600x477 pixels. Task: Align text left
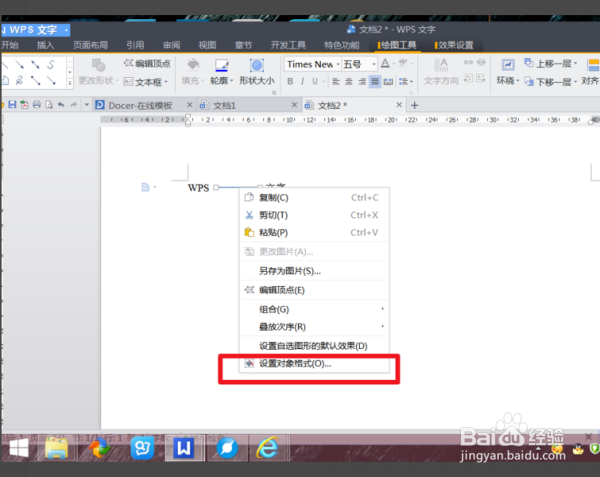coord(336,81)
